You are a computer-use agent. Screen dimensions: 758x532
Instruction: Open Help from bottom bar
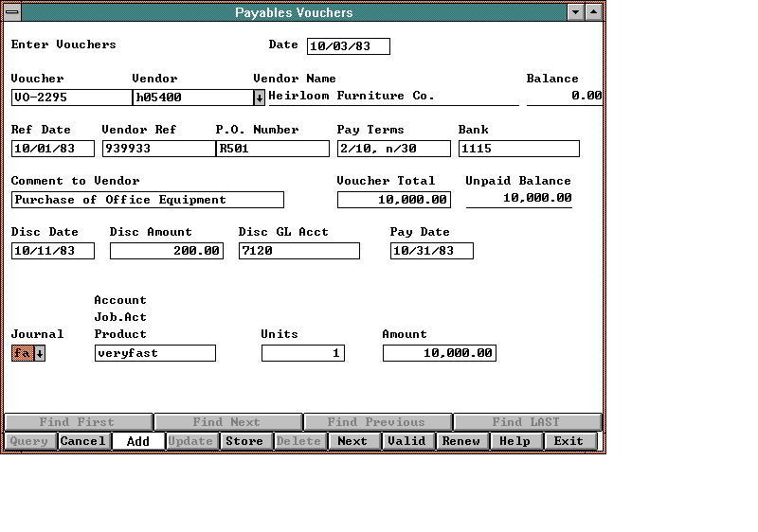pyautogui.click(x=515, y=441)
